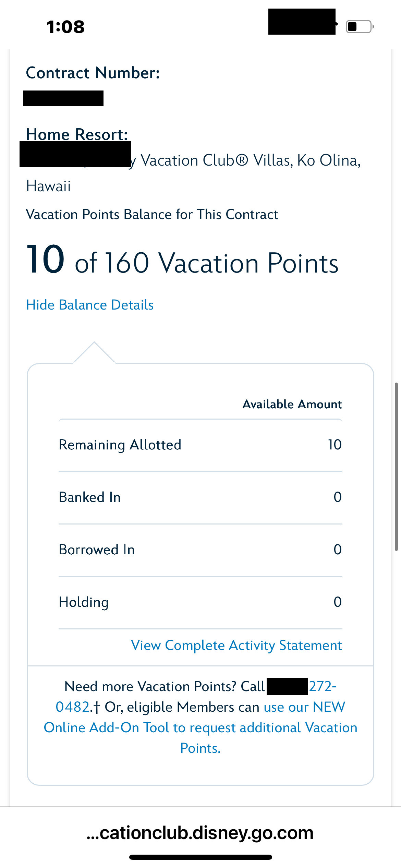This screenshot has height=868, width=401.
Task: Tap the home indicator bar at bottom
Action: click(200, 857)
